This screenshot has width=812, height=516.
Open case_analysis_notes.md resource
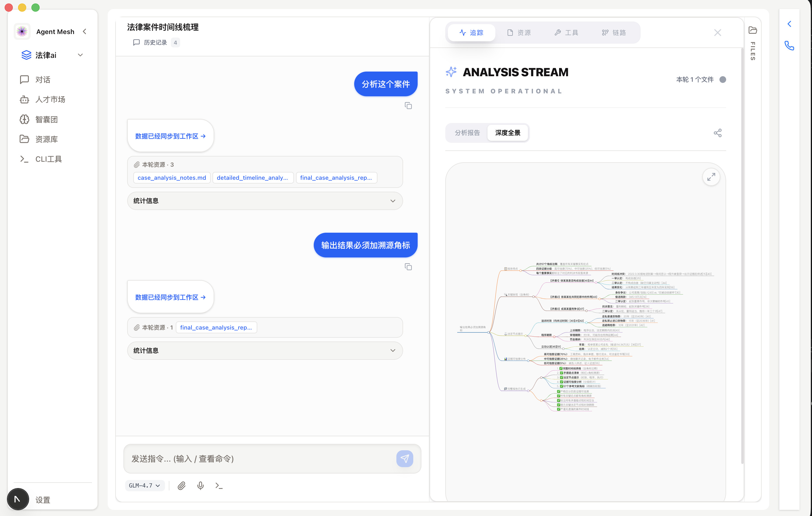(x=172, y=178)
